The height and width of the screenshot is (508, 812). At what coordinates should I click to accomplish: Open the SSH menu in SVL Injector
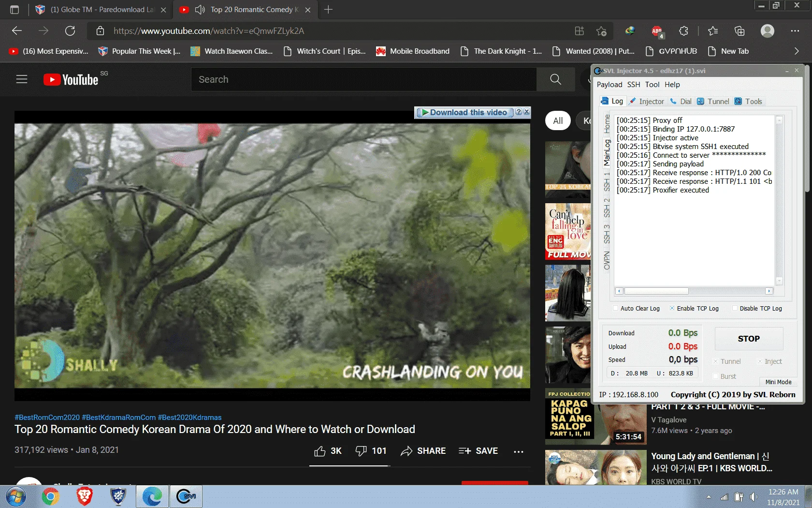click(634, 85)
